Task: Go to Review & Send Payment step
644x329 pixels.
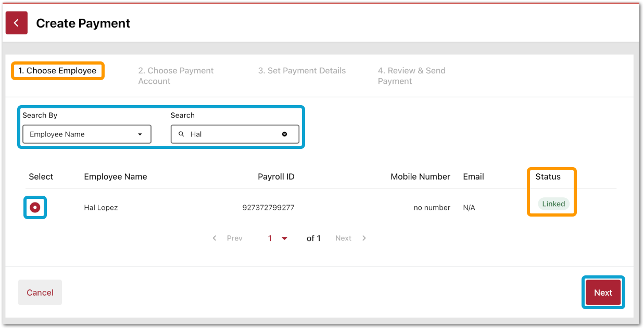Action: pyautogui.click(x=411, y=76)
